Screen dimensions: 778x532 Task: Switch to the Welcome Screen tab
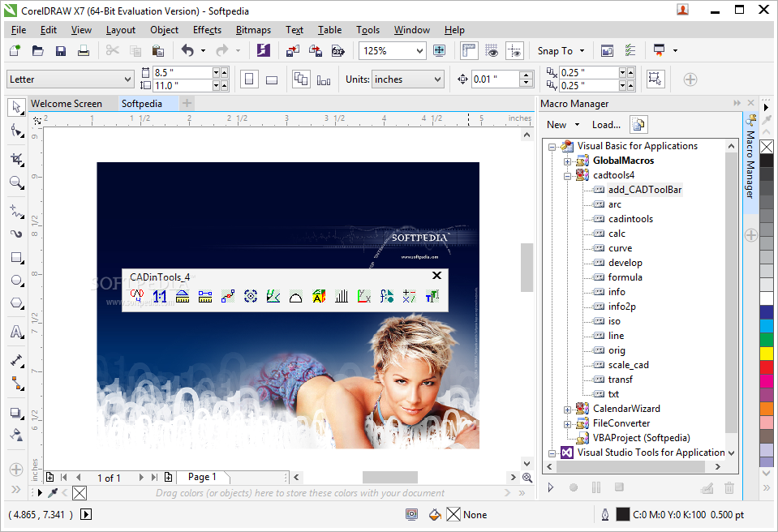67,104
